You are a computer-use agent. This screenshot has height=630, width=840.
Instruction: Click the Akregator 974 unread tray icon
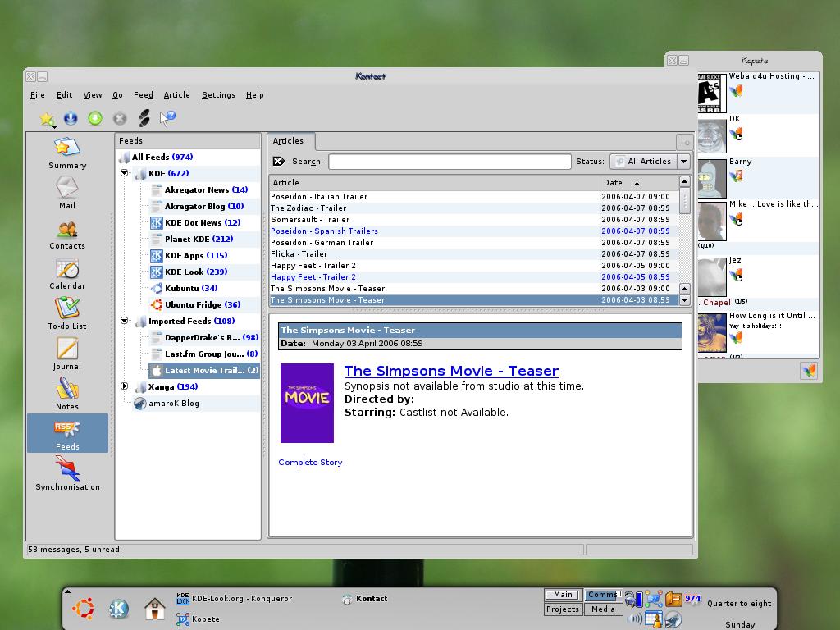tap(692, 599)
